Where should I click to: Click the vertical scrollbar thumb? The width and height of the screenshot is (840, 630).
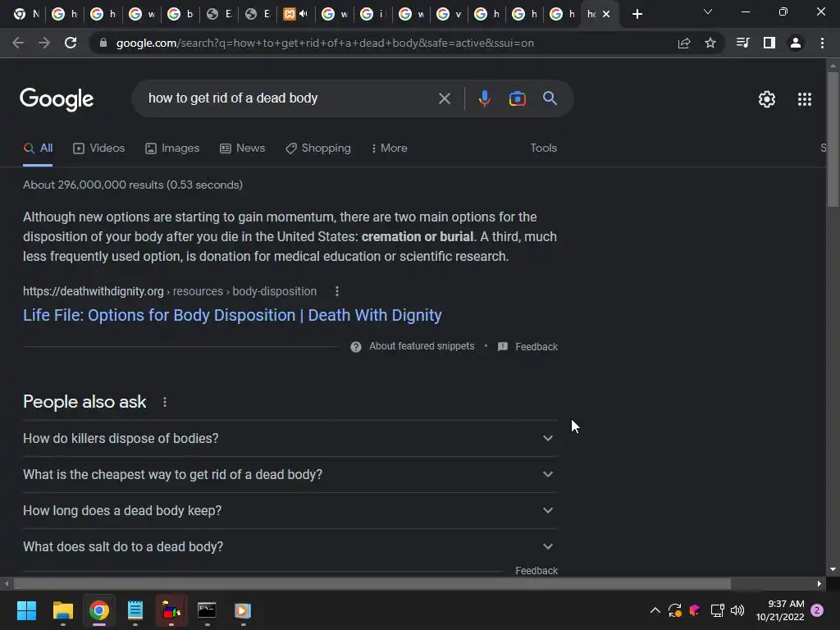pyautogui.click(x=833, y=139)
